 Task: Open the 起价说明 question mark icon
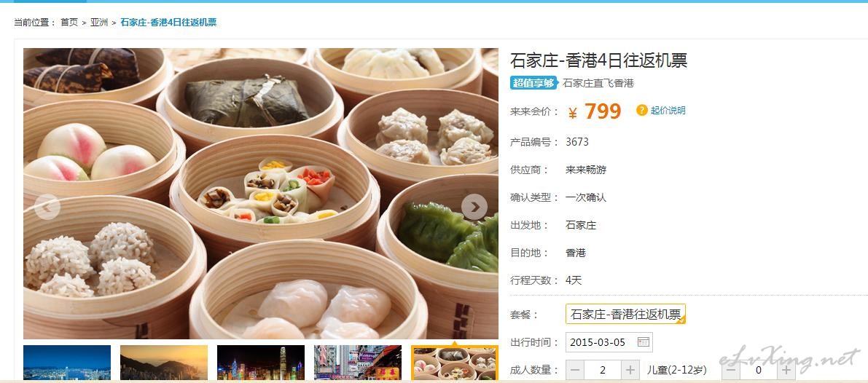pos(641,110)
